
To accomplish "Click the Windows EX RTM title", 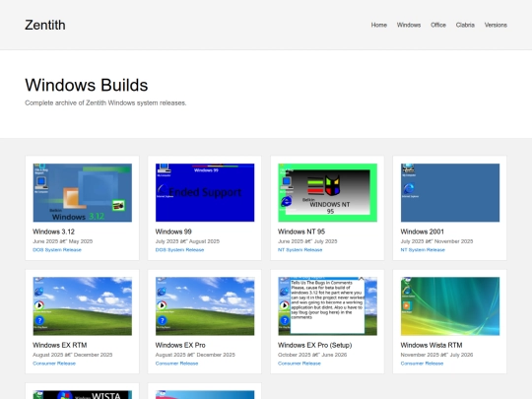I will pos(60,345).
